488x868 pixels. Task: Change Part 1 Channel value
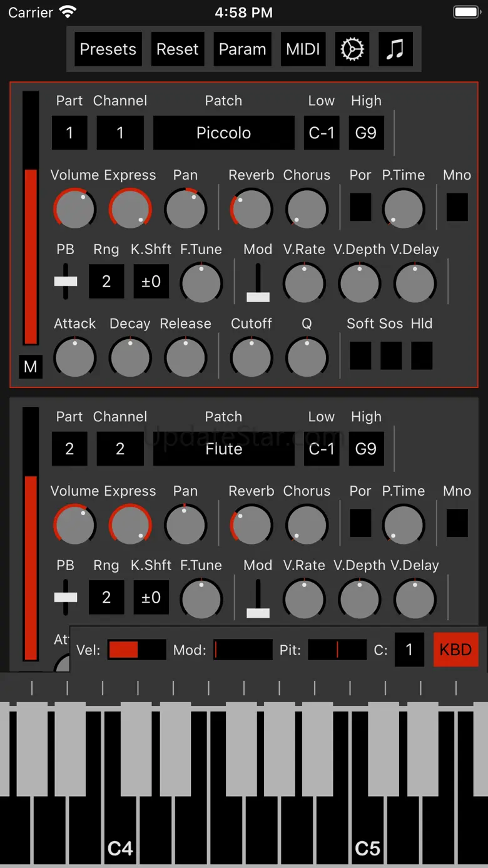[x=120, y=133]
